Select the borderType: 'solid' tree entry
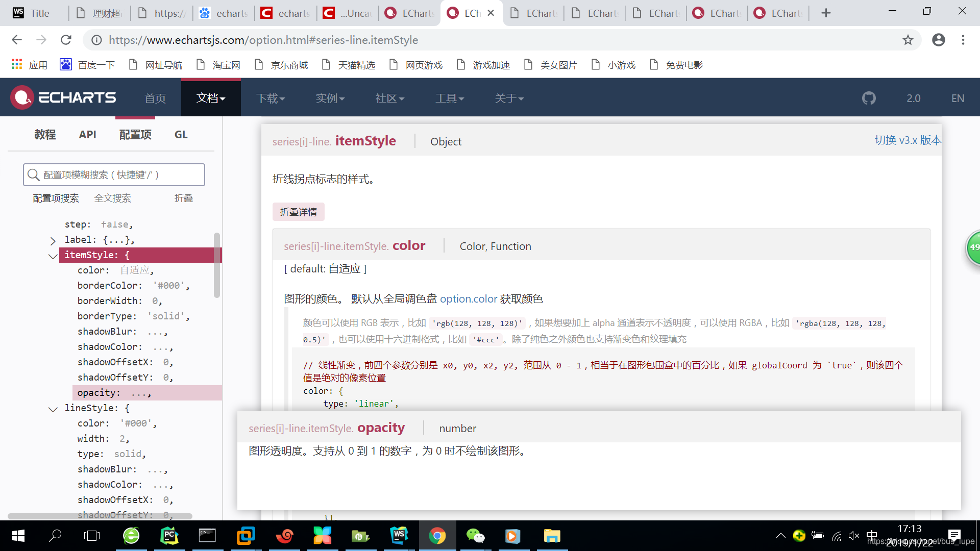This screenshot has width=980, height=551. [134, 316]
